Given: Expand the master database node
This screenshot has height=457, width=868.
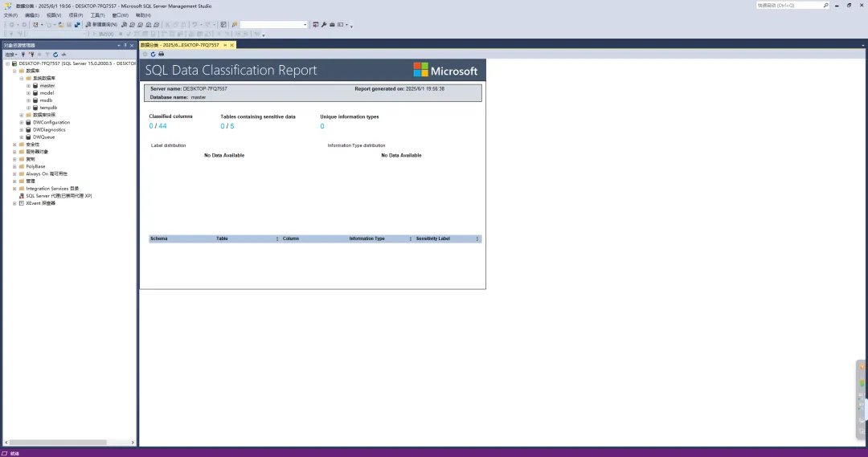Looking at the screenshot, I should point(28,86).
